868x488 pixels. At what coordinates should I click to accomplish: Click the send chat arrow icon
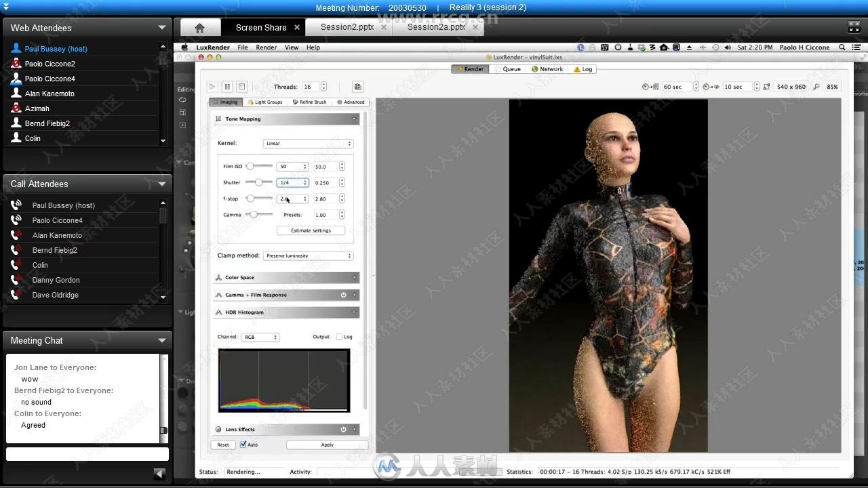(x=159, y=474)
